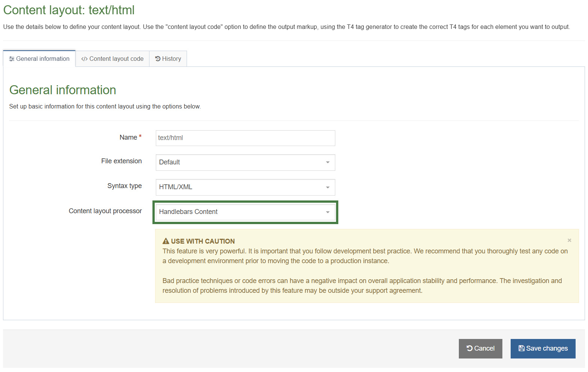Open the Content layout processor dropdown

245,212
